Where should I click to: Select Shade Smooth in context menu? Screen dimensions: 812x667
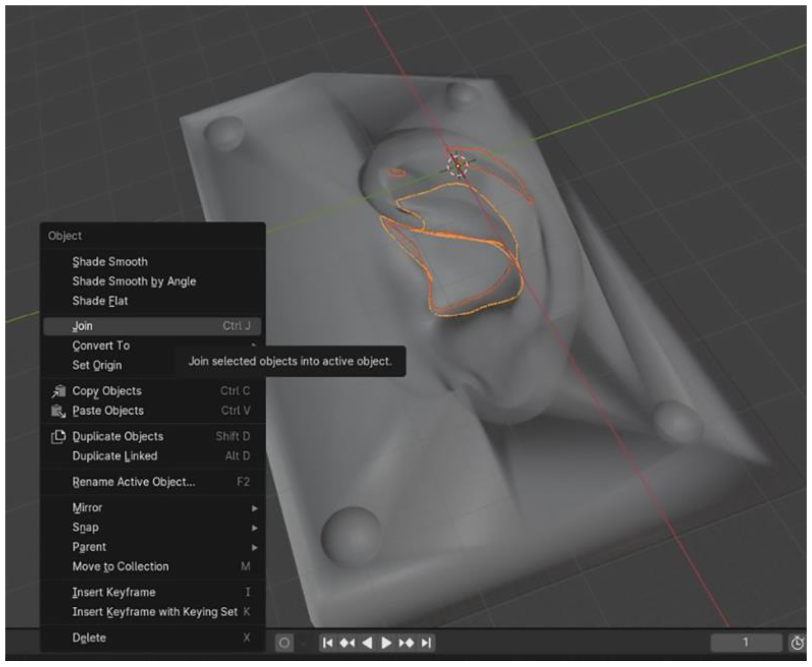(x=110, y=262)
